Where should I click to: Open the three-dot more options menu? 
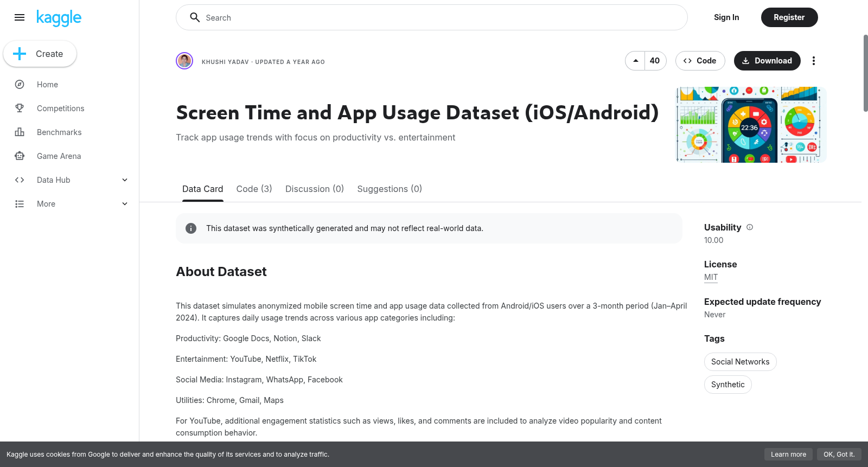click(x=813, y=61)
